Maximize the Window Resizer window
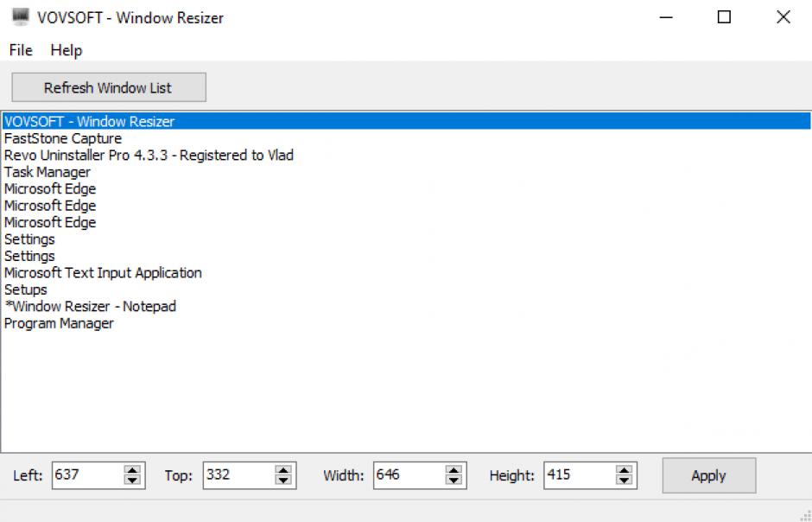Image resolution: width=812 pixels, height=522 pixels. [x=724, y=17]
